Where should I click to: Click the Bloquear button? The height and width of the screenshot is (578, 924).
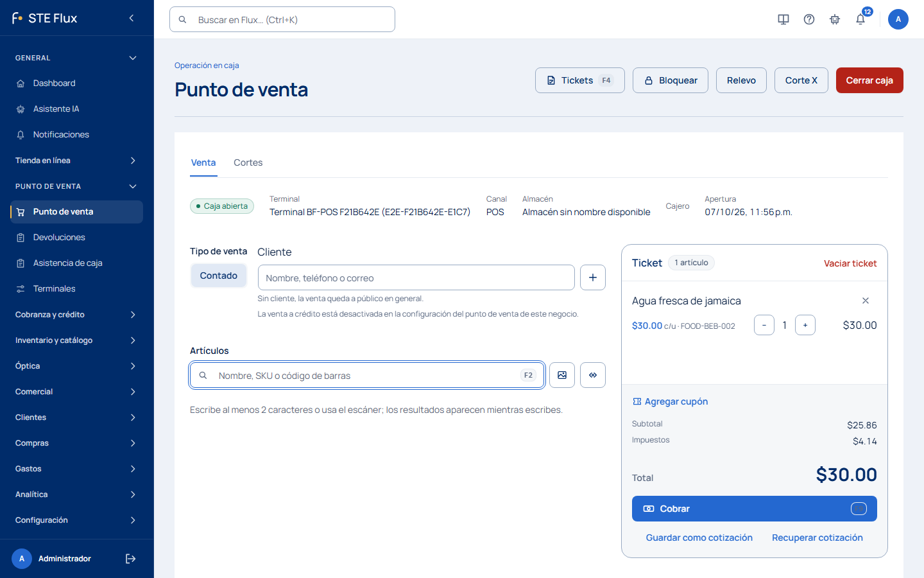click(x=671, y=80)
